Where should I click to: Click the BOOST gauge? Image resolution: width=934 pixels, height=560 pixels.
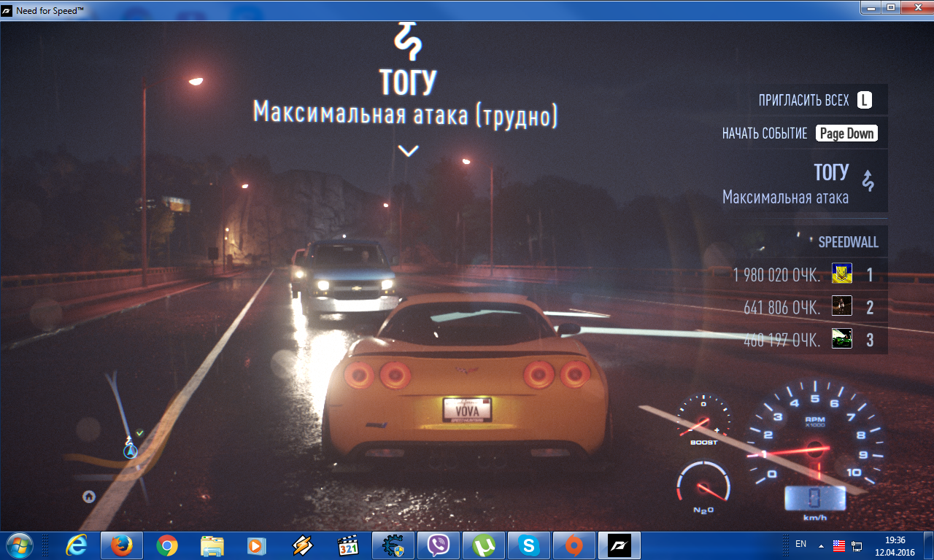point(703,420)
